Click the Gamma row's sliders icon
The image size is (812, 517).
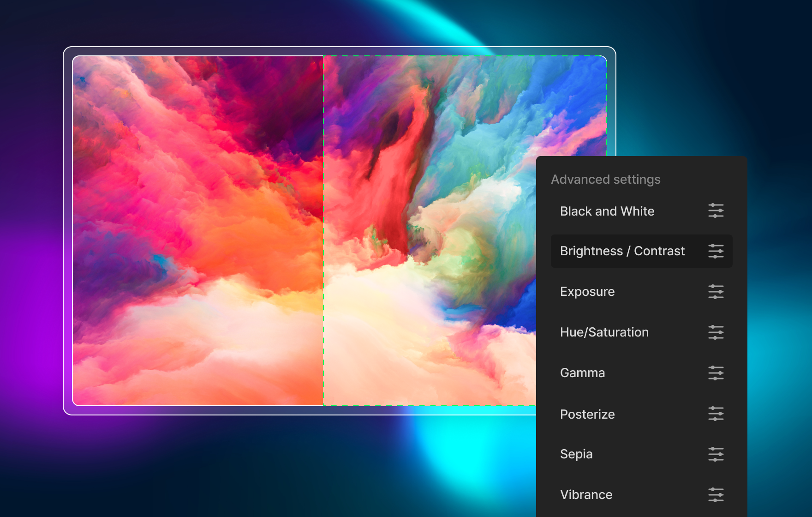716,373
